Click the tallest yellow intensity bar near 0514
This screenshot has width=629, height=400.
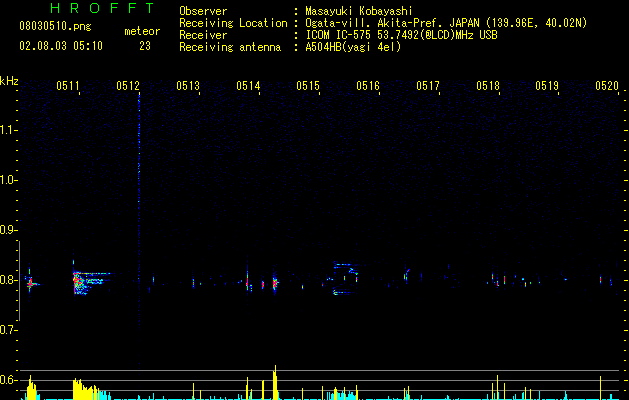coord(275,382)
